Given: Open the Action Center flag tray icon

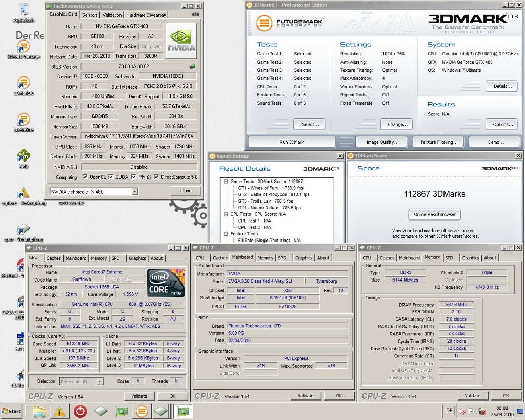Looking at the screenshot, I should click(472, 411).
